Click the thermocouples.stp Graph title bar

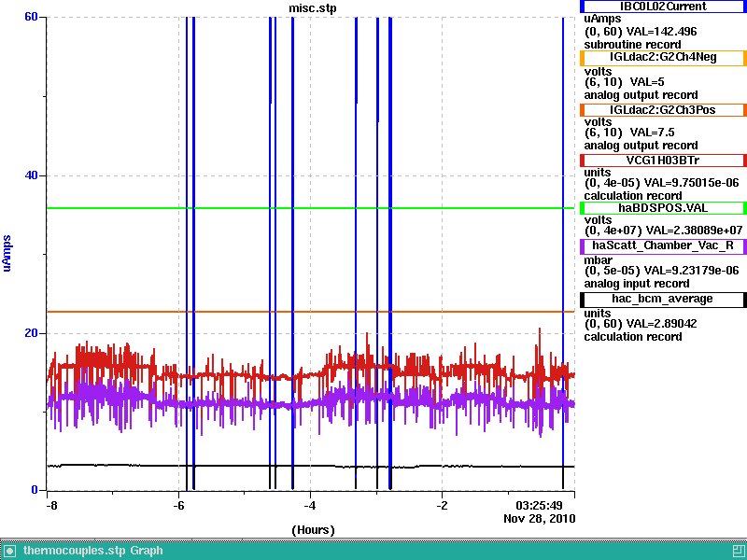point(373,551)
